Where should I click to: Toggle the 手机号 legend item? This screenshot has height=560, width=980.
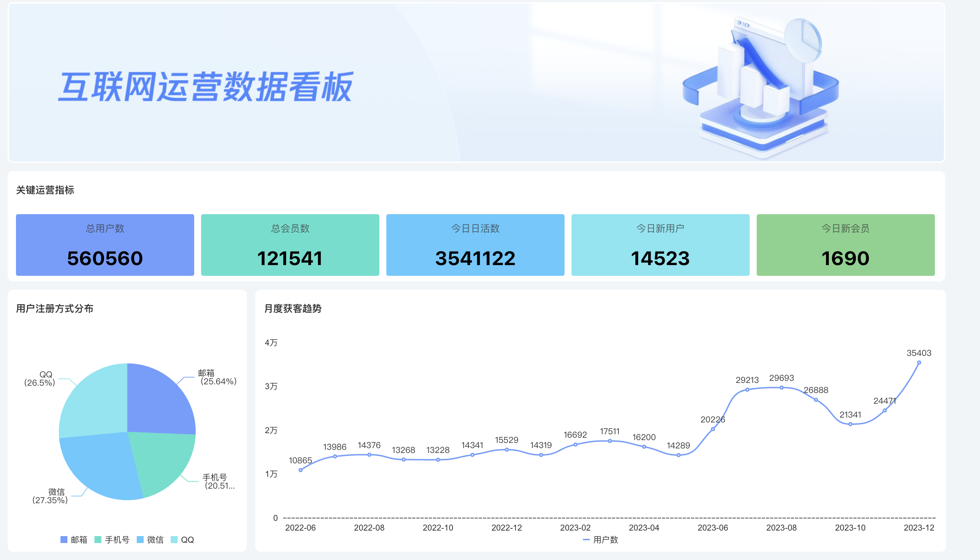coord(112,540)
